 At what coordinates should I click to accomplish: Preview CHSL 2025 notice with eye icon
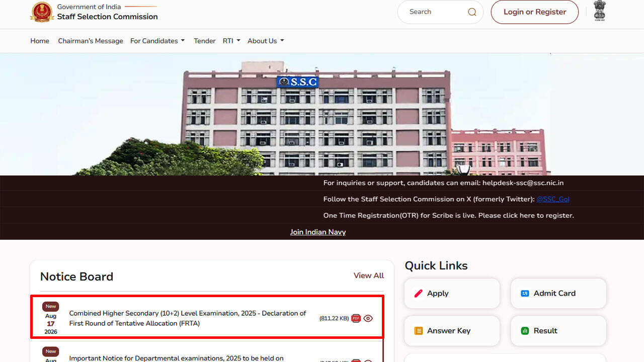368,318
